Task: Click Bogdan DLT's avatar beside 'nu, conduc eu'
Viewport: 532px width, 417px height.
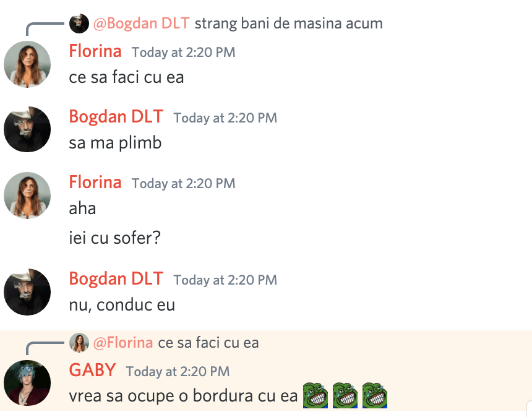Action: pyautogui.click(x=27, y=292)
